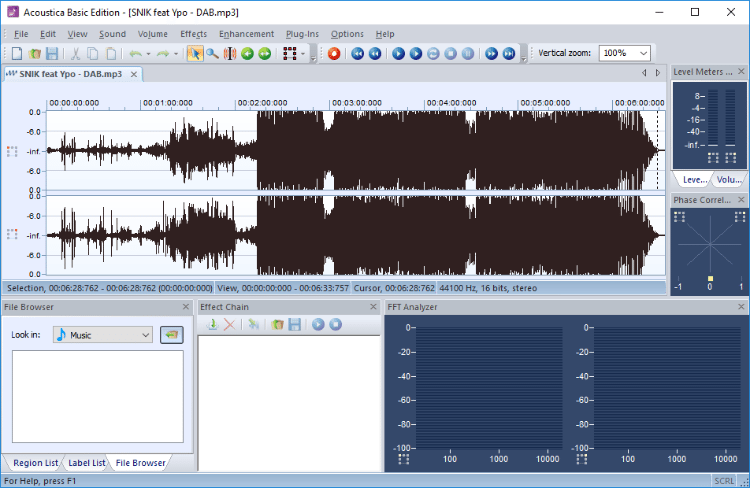Copy selection with the copy icon
Viewport: 750px width, 488px height.
[x=93, y=53]
